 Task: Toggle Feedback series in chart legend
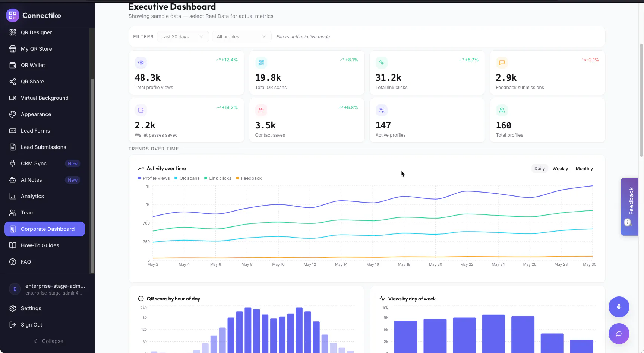point(249,178)
